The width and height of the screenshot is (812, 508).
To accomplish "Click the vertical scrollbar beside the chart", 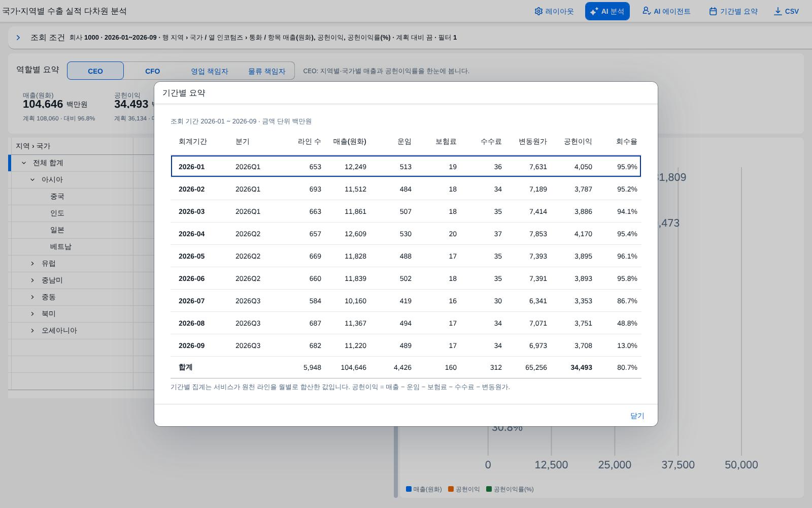I will coord(396,462).
